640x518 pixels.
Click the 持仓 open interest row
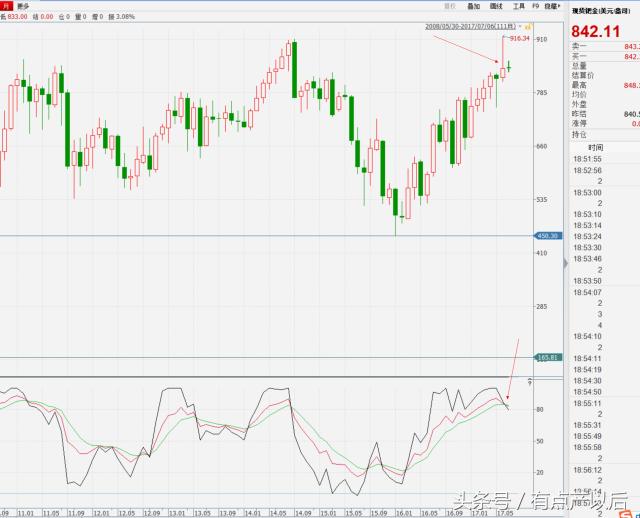coord(605,134)
